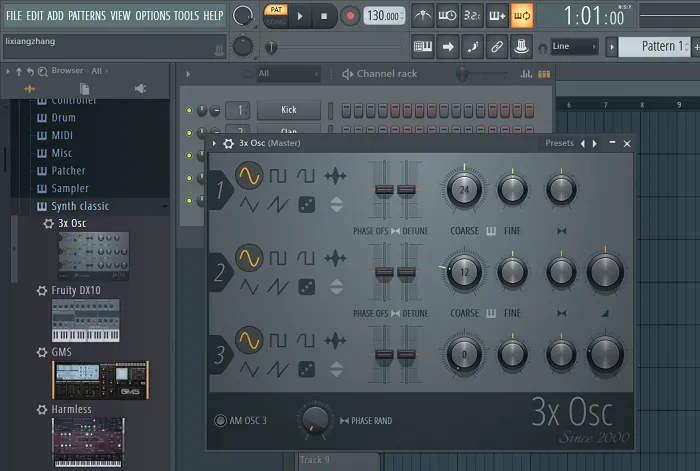Image resolution: width=700 pixels, height=471 pixels.
Task: Toggle the channel rack step/piano roll view icon
Action: click(x=544, y=74)
